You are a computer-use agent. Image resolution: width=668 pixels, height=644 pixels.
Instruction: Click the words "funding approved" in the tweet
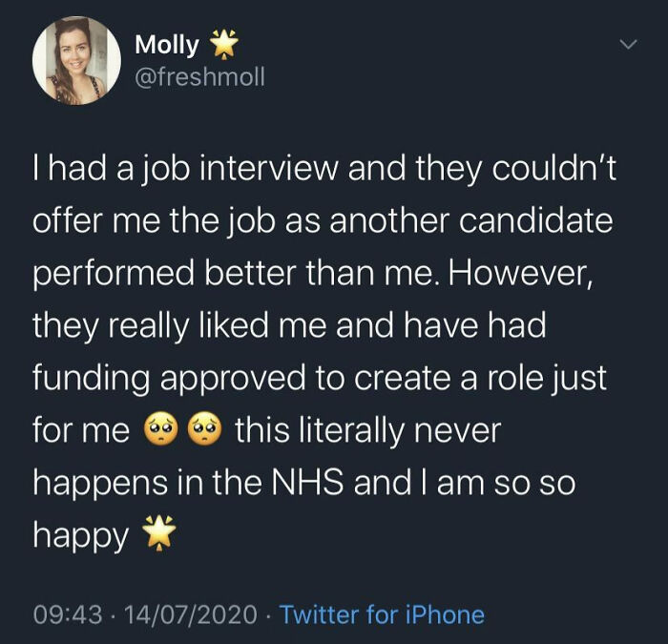[x=184, y=379]
